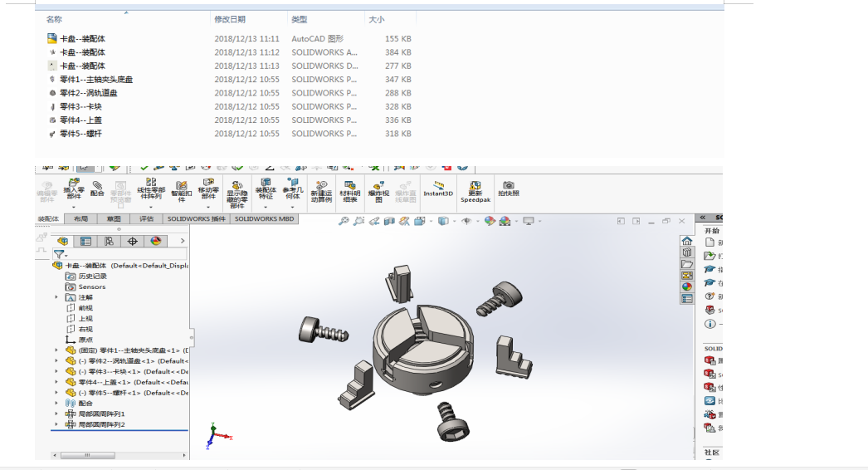Click the 智能扣件 smart fasteners tool

tap(182, 192)
